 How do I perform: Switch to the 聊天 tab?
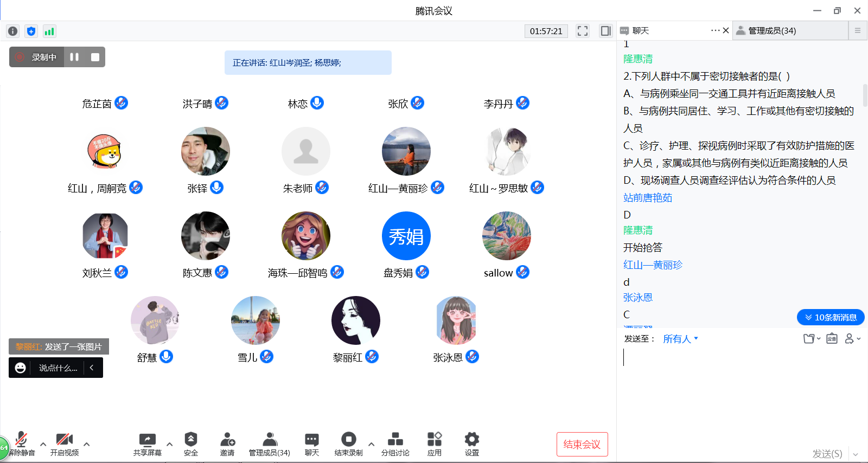coord(641,31)
